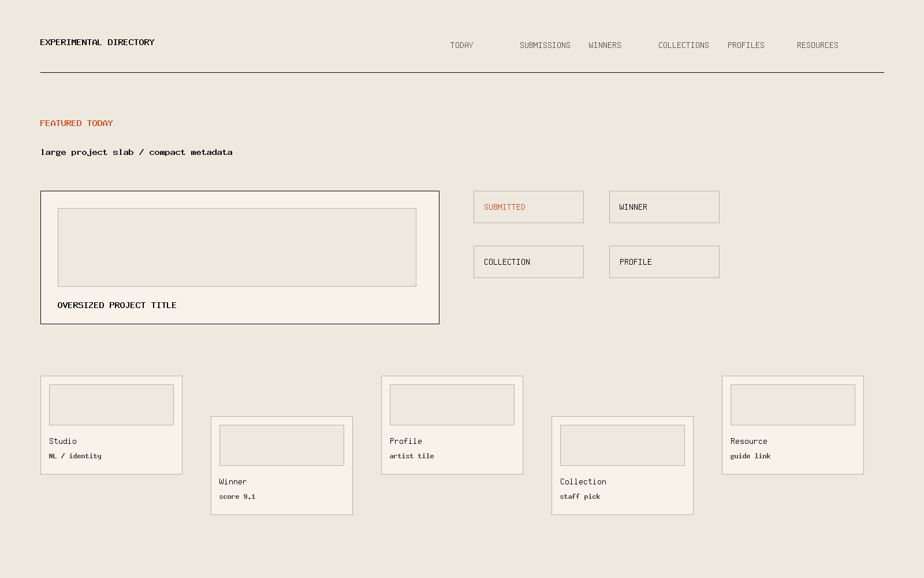
Task: Click the Experimental Directory site title
Action: (x=97, y=42)
